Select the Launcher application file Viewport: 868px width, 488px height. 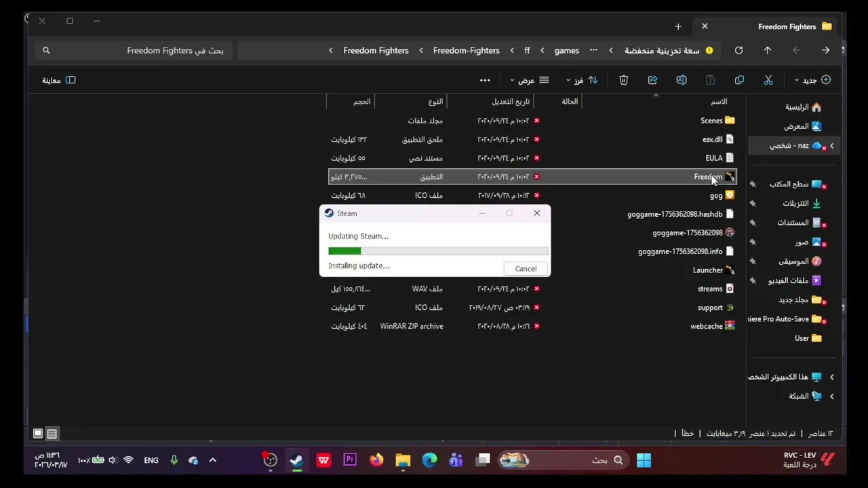(x=713, y=270)
